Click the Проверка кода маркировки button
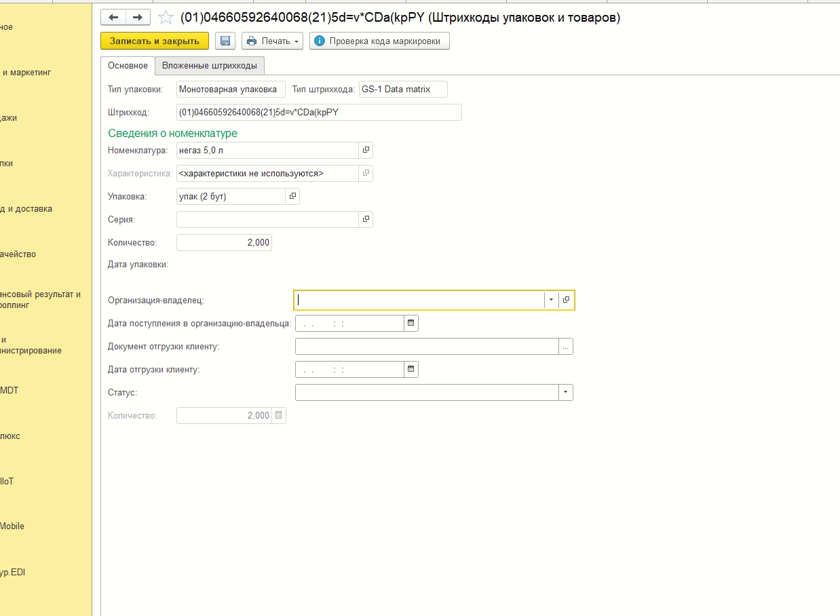This screenshot has height=616, width=840. pos(379,41)
